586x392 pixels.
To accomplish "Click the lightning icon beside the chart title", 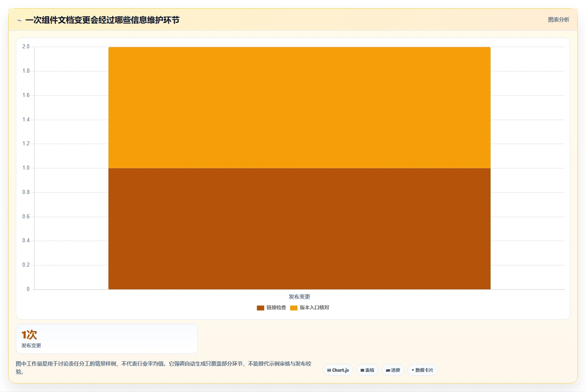I will click(19, 20).
